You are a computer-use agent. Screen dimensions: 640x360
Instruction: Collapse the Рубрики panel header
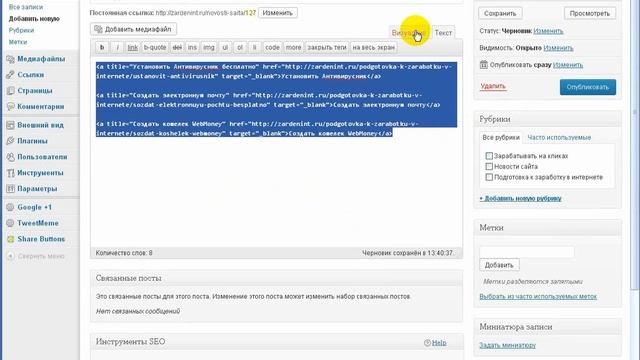pos(547,119)
